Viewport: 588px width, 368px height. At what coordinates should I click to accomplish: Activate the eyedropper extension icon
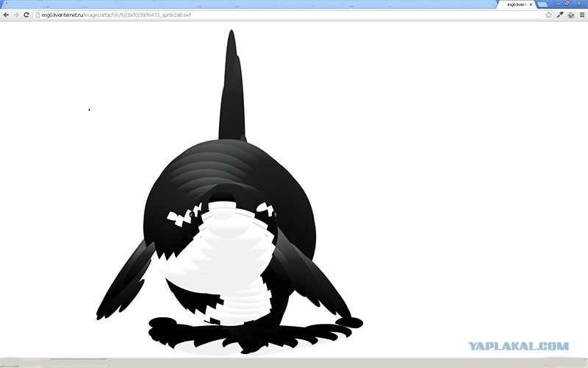tap(560, 15)
